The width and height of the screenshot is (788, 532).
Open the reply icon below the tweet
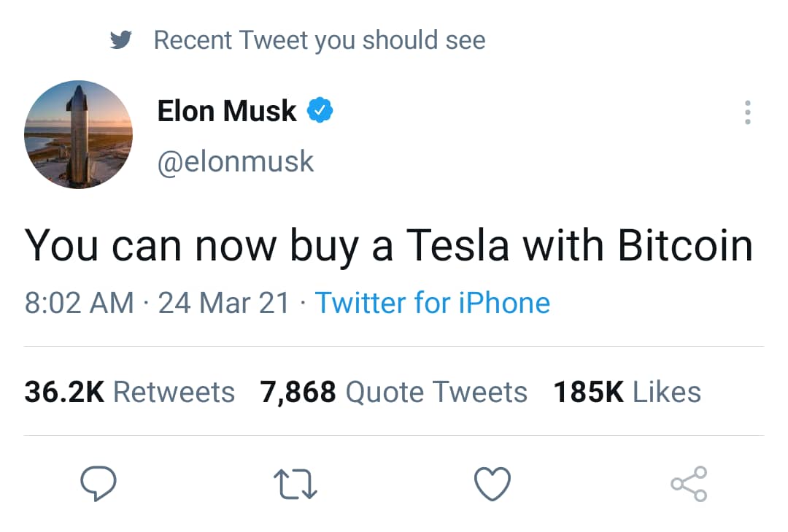(x=100, y=482)
